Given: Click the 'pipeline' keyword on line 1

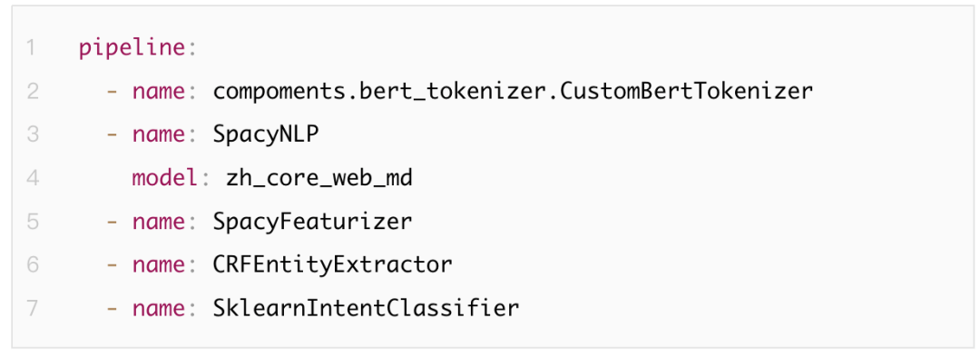Looking at the screenshot, I should click(132, 49).
